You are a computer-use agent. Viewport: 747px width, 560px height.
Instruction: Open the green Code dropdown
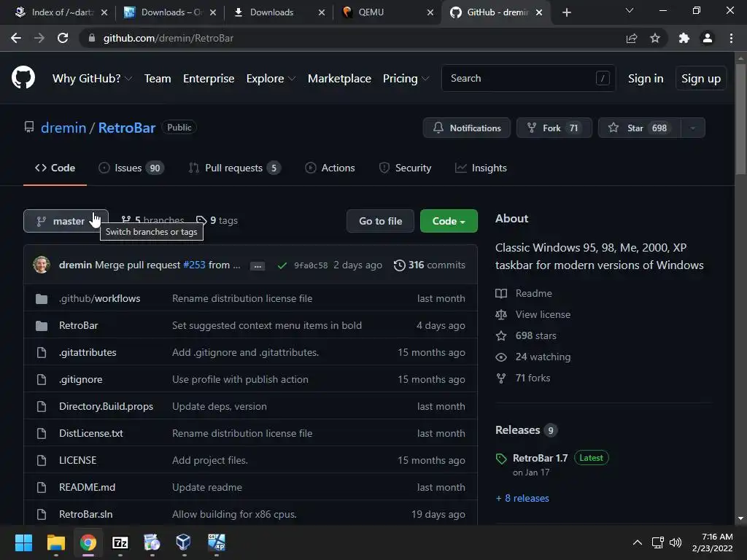click(449, 221)
